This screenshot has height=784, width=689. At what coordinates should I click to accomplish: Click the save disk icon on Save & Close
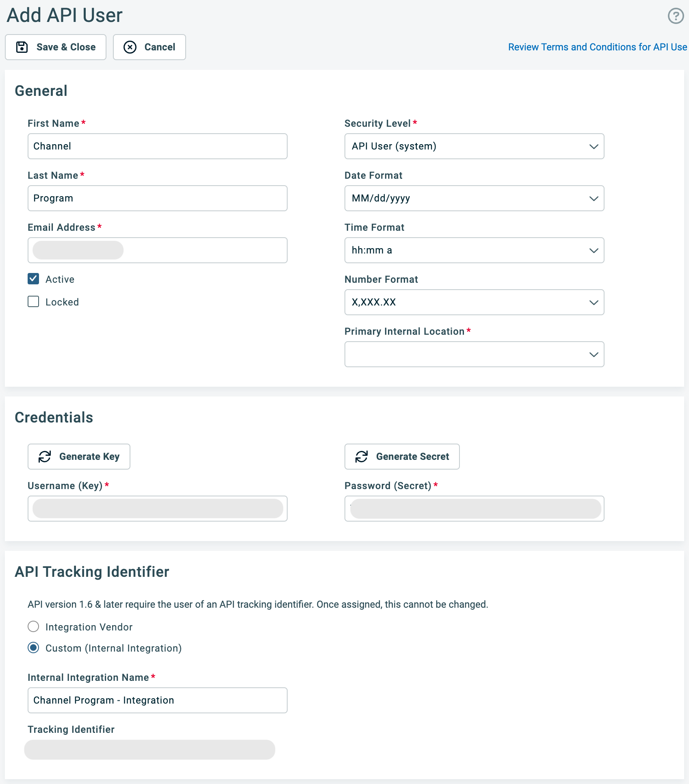22,47
